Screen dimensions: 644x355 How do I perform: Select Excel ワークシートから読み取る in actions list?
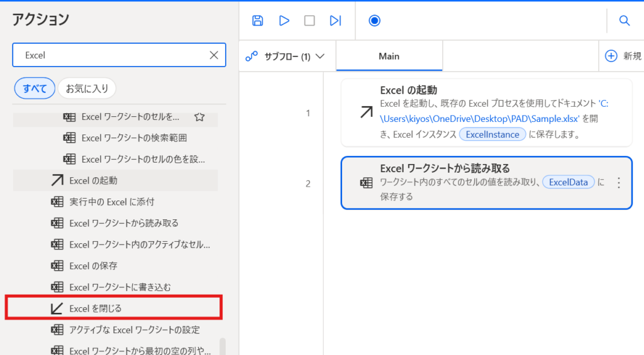116,223
